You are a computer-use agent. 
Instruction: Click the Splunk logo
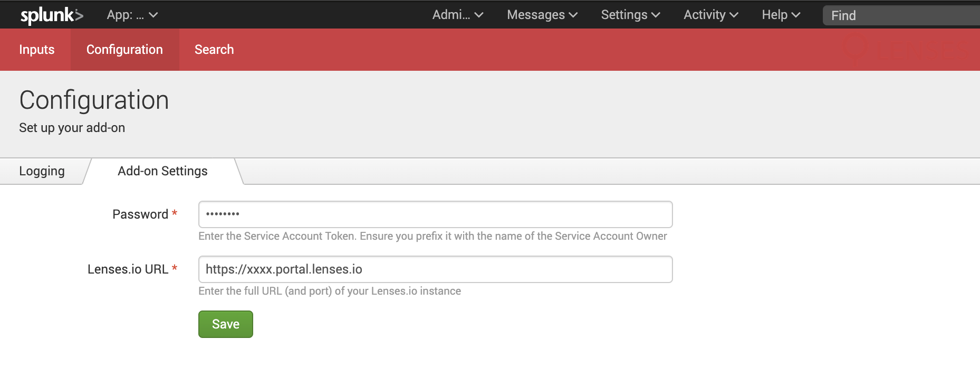pyautogui.click(x=52, y=15)
